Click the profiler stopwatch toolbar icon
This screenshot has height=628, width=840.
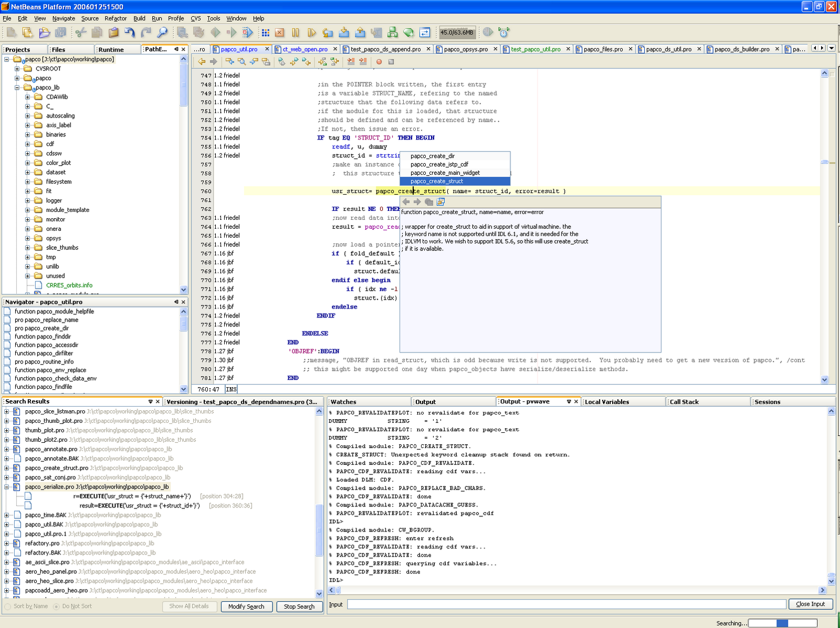(504, 33)
